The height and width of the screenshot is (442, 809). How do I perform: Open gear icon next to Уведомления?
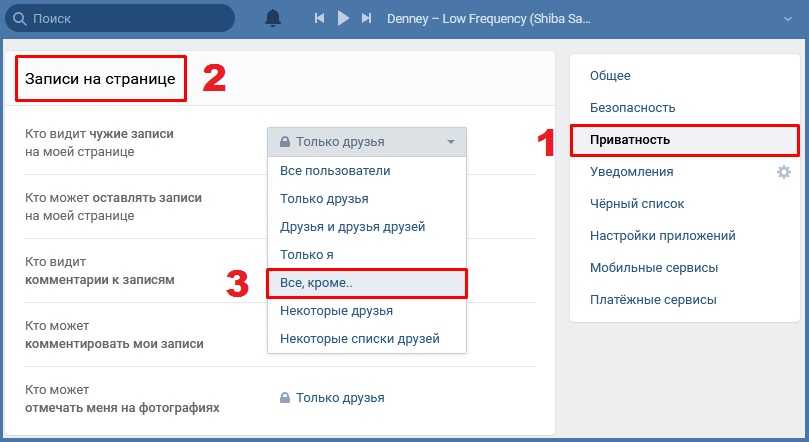784,172
